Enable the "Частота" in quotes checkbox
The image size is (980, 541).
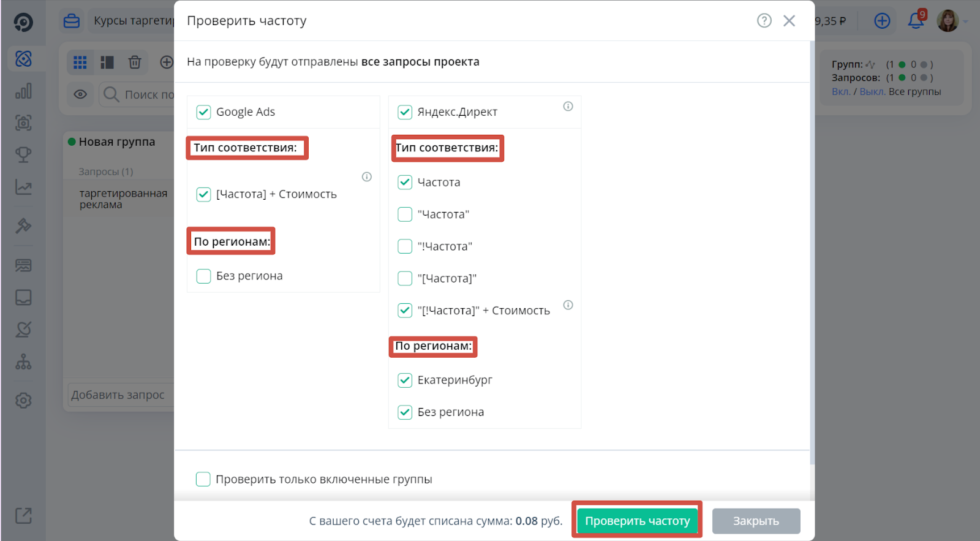pos(405,214)
